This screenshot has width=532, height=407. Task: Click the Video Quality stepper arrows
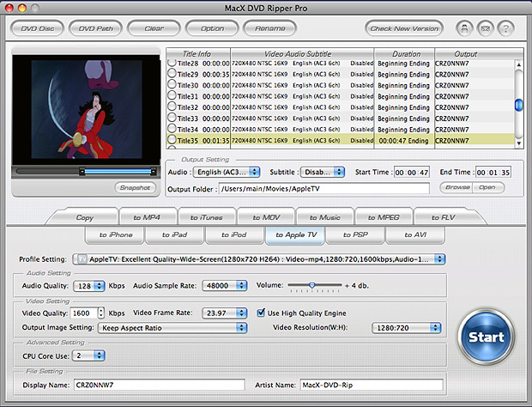click(100, 313)
